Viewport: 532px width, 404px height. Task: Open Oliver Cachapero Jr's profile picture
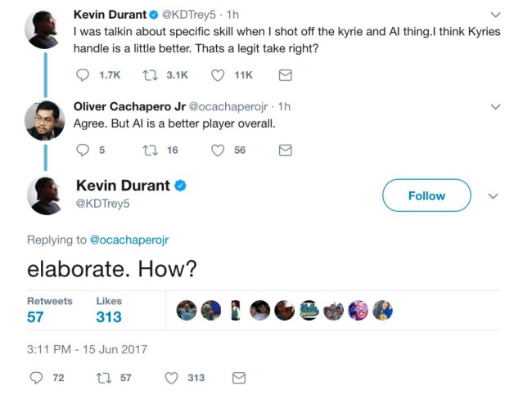coord(45,122)
